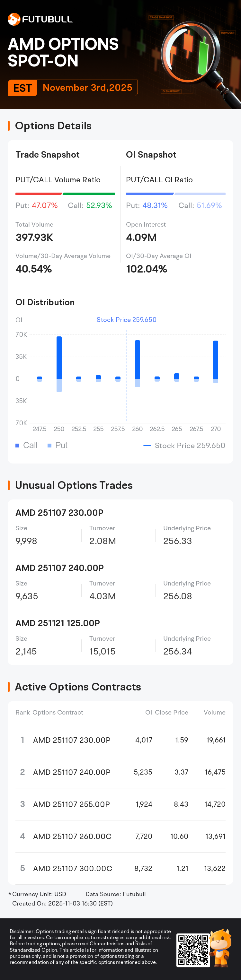Scan the QR code image
241x980 pixels.
pyautogui.click(x=193, y=950)
